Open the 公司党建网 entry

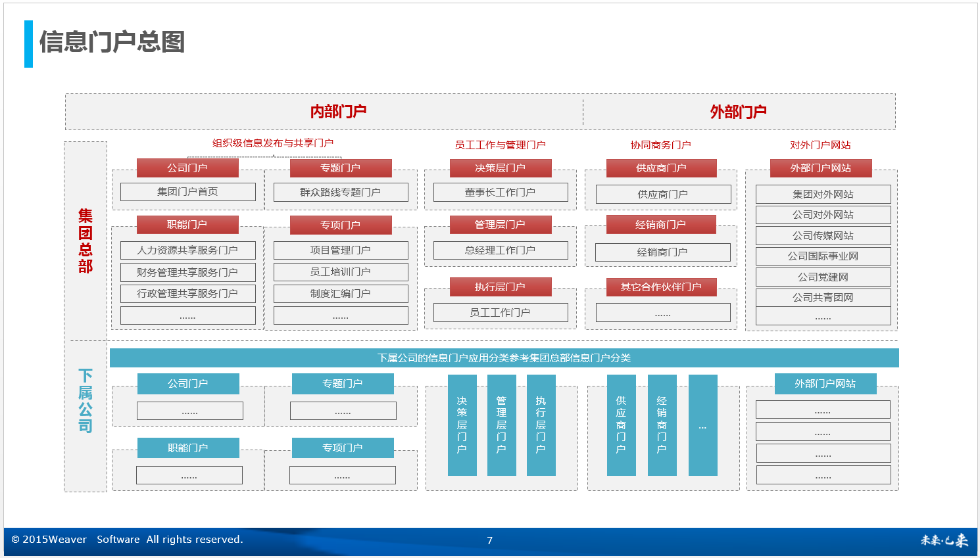click(x=823, y=277)
